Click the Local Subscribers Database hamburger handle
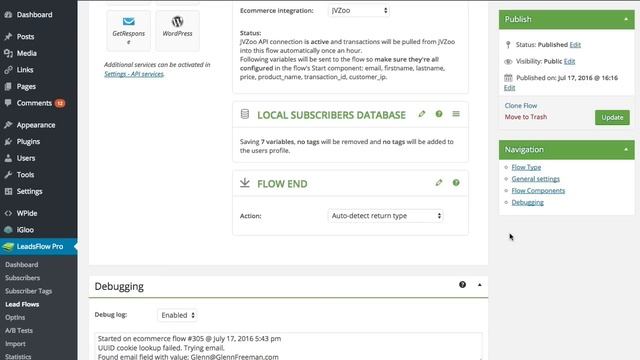This screenshot has width=640, height=360. [x=456, y=114]
